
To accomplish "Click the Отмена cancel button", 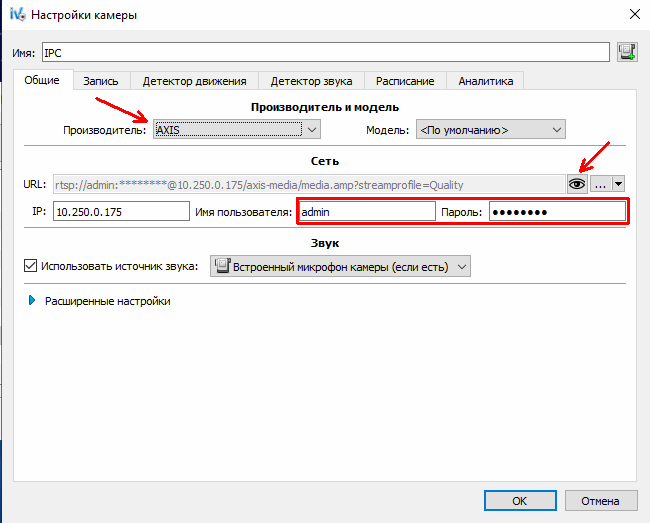I will pos(601,501).
